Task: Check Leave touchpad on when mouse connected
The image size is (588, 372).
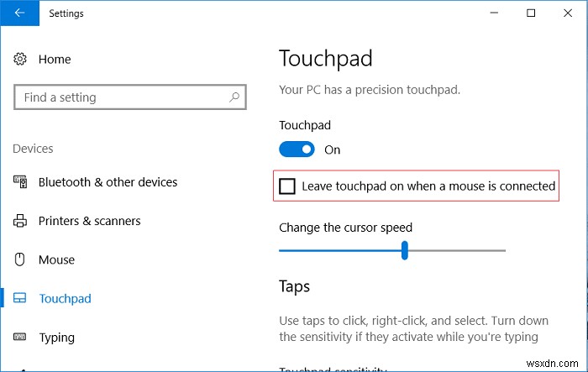Action: (287, 186)
